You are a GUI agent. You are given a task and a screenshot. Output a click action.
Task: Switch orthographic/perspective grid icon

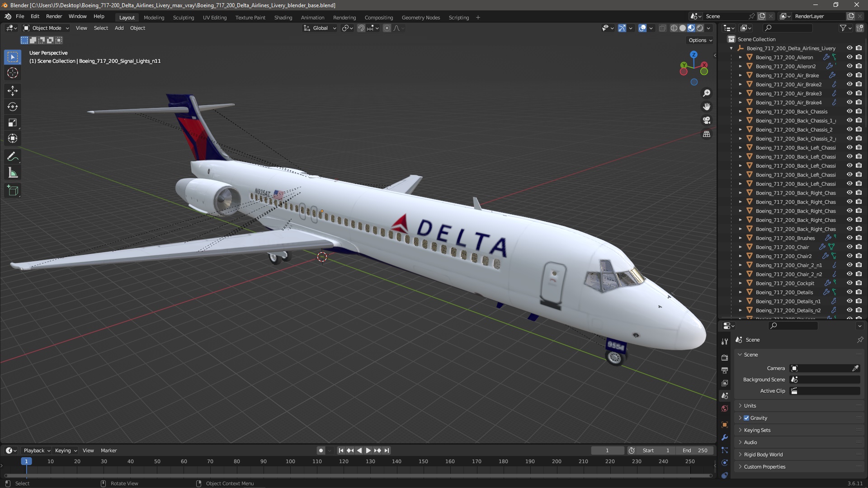pyautogui.click(x=707, y=134)
